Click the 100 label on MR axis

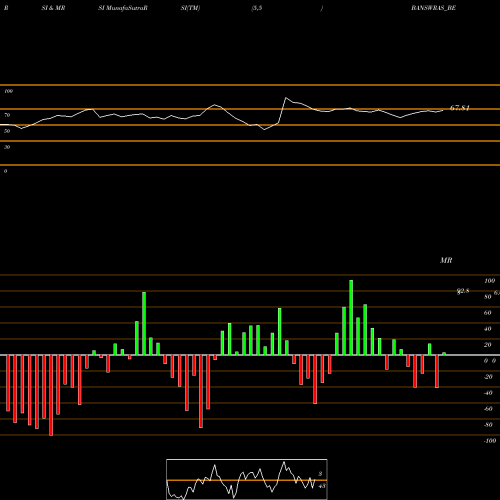489,281
